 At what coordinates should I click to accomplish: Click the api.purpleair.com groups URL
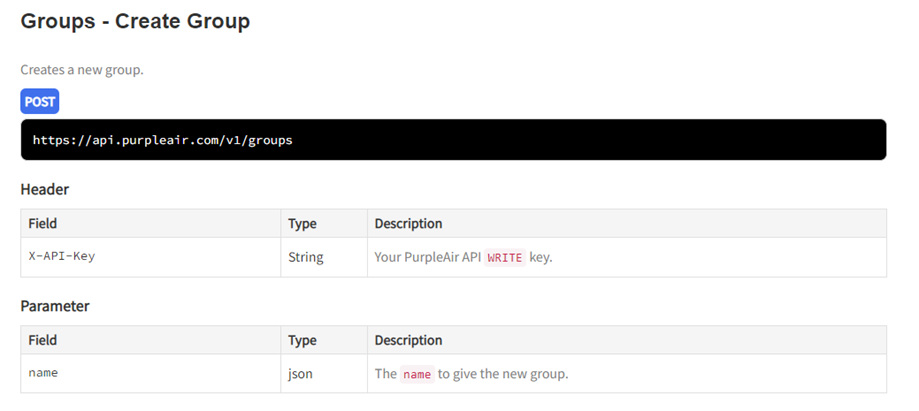[162, 140]
